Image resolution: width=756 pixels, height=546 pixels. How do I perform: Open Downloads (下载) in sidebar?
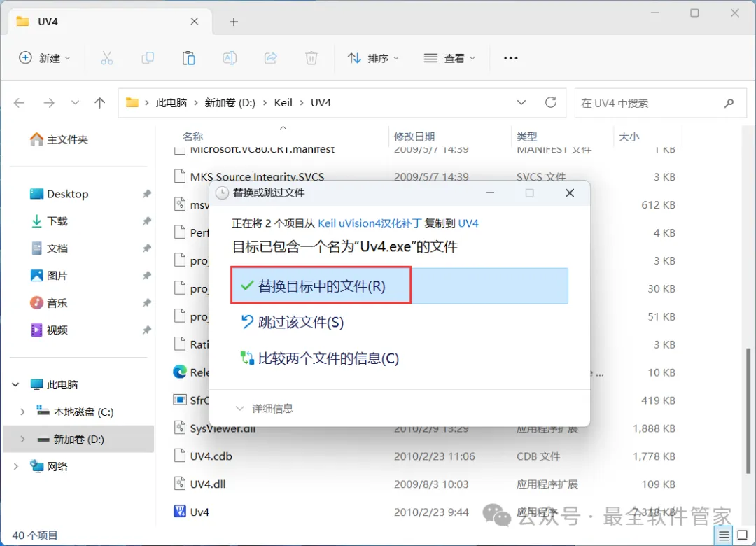pos(49,221)
